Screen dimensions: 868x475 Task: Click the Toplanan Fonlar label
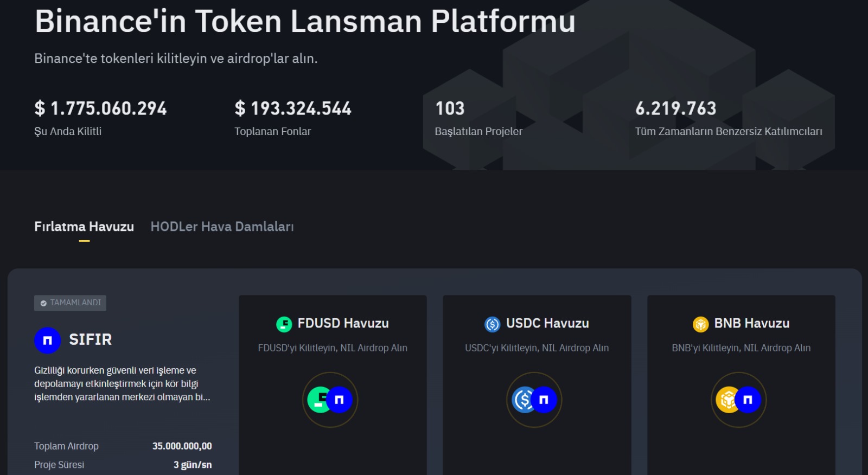(272, 131)
